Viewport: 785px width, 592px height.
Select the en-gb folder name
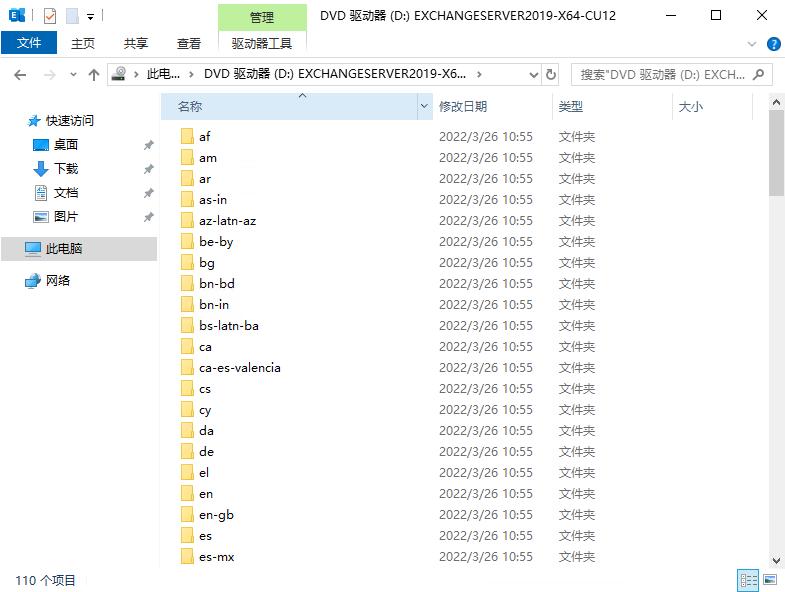216,515
